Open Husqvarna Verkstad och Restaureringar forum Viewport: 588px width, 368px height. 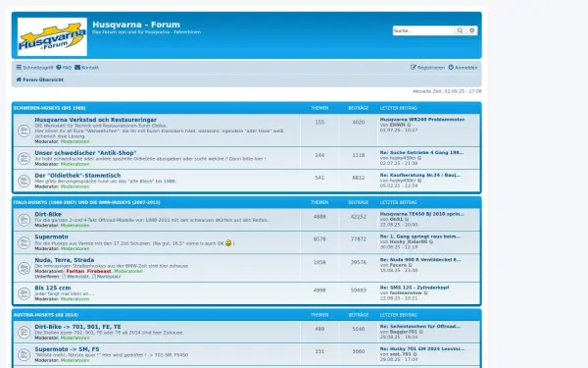pos(96,120)
